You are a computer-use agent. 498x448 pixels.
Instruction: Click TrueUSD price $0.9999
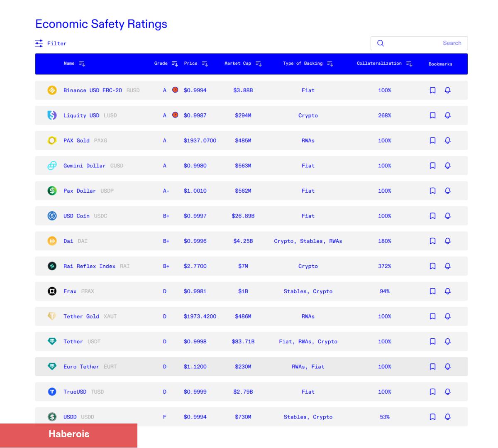195,392
